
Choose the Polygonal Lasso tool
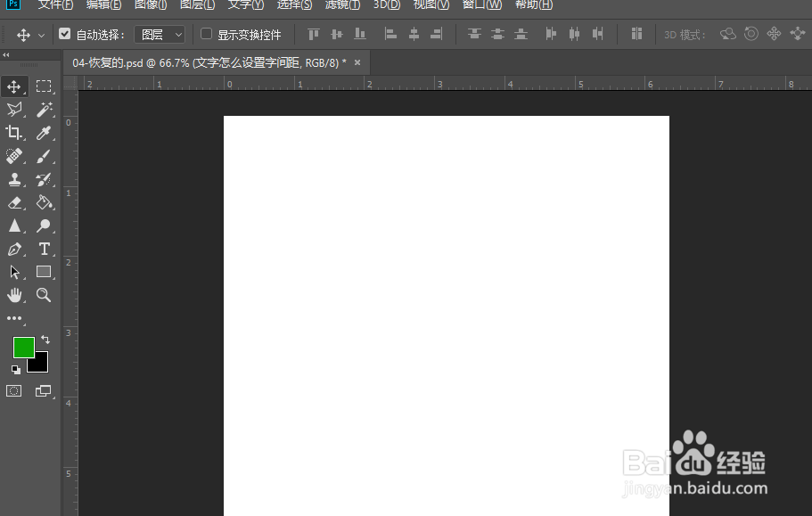(14, 110)
